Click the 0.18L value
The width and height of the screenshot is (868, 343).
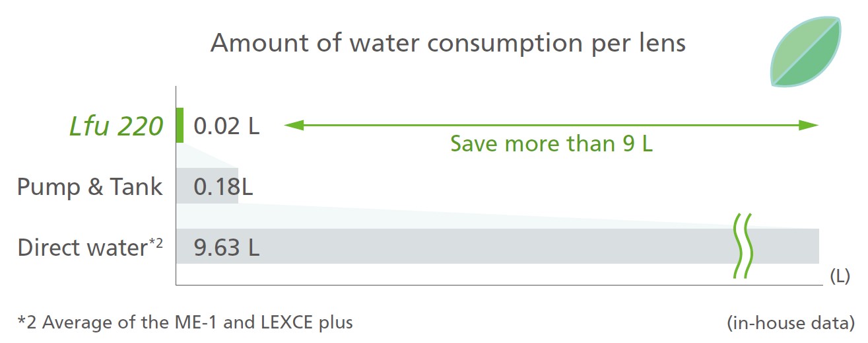click(223, 186)
